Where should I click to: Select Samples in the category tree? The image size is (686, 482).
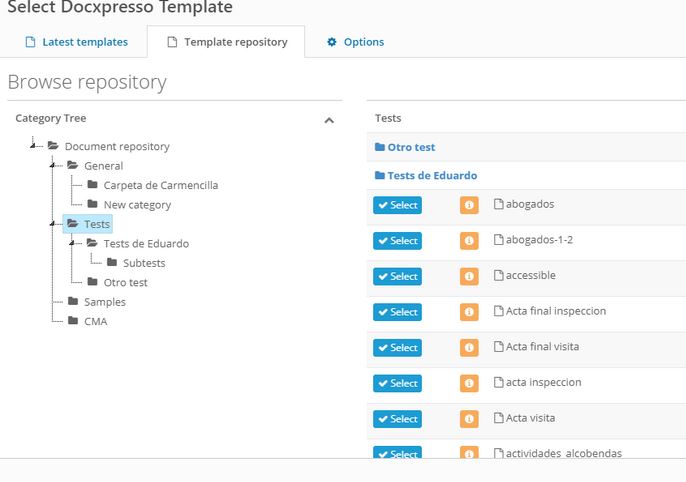(x=105, y=302)
